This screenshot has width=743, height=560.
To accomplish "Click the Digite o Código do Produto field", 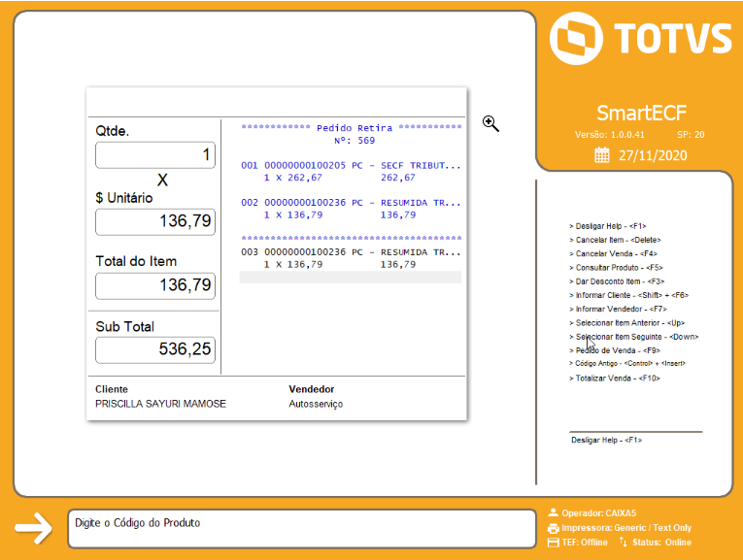I will [302, 529].
